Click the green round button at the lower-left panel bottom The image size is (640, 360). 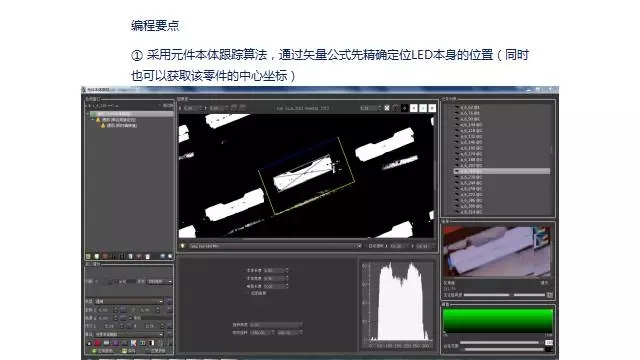point(95,351)
